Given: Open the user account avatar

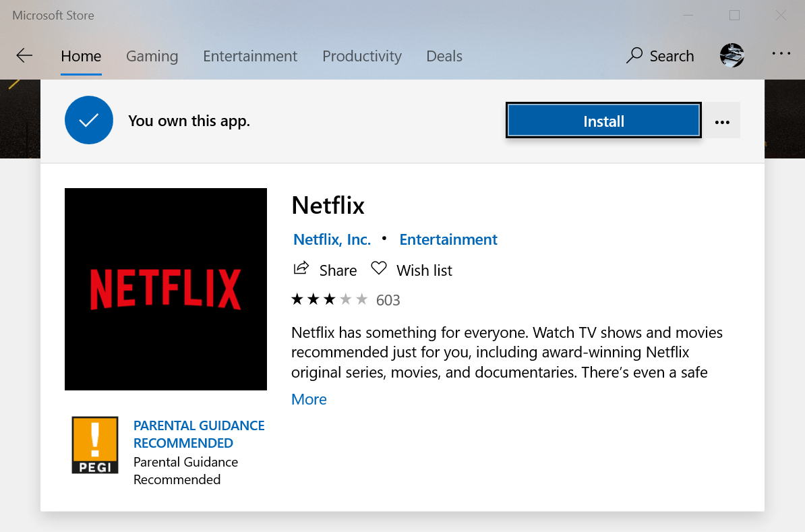Looking at the screenshot, I should (732, 55).
